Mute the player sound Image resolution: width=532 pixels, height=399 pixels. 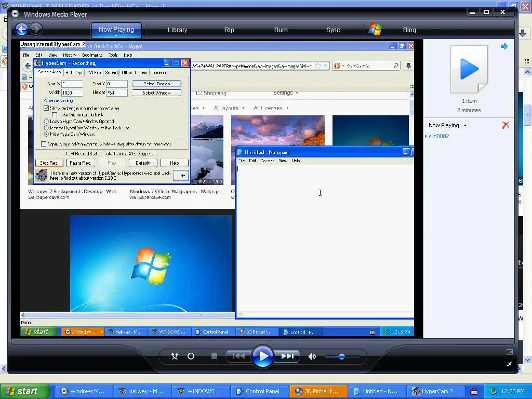coord(312,356)
